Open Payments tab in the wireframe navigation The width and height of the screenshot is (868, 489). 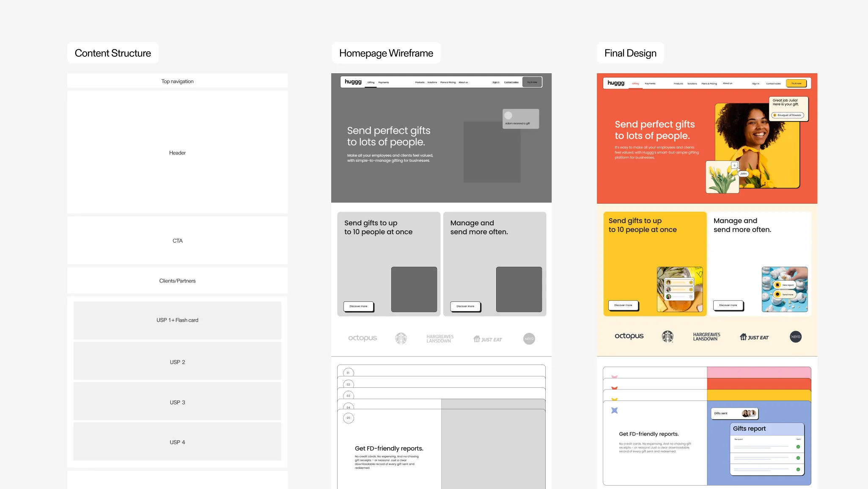tap(384, 83)
